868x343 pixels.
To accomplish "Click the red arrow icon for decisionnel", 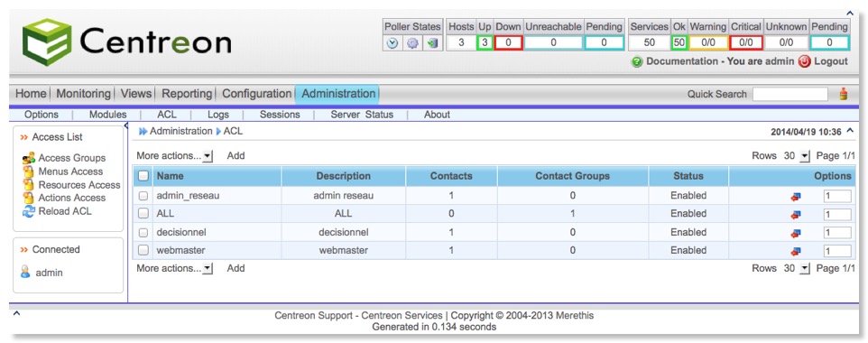I will [796, 233].
